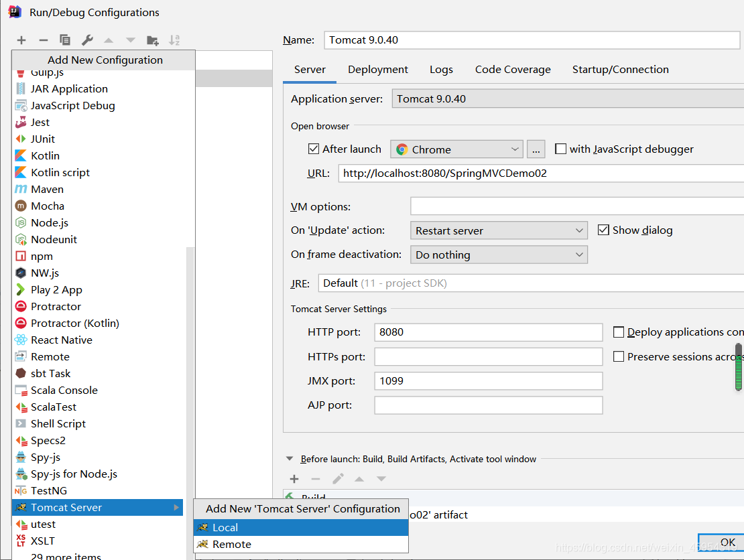Click the Play 2 App icon
744x560 pixels.
point(20,290)
